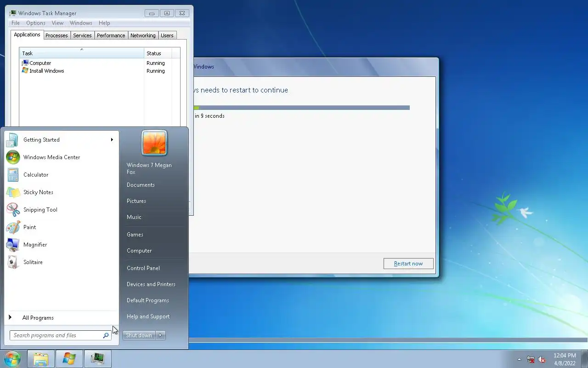Expand All Programs list
The height and width of the screenshot is (368, 588).
[38, 318]
